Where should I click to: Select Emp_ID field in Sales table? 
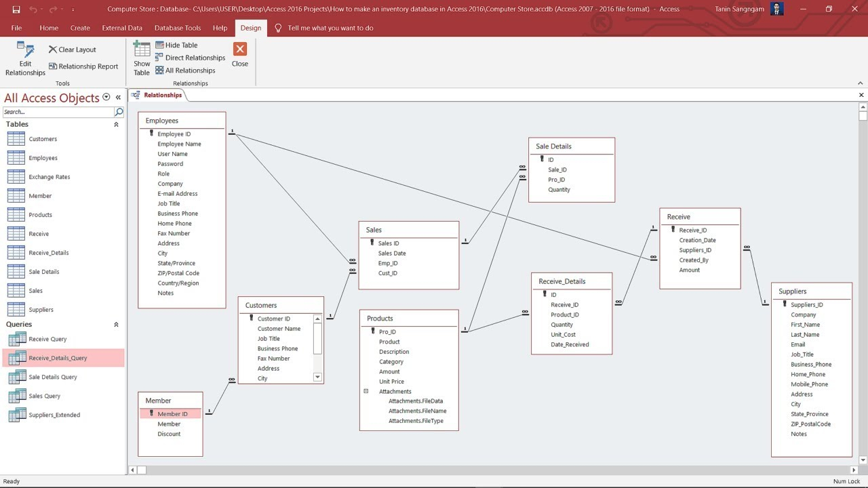click(x=388, y=264)
